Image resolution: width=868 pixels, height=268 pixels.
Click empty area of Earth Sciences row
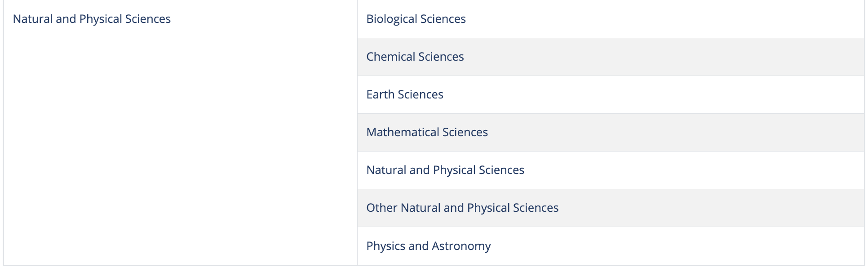[x=674, y=94]
